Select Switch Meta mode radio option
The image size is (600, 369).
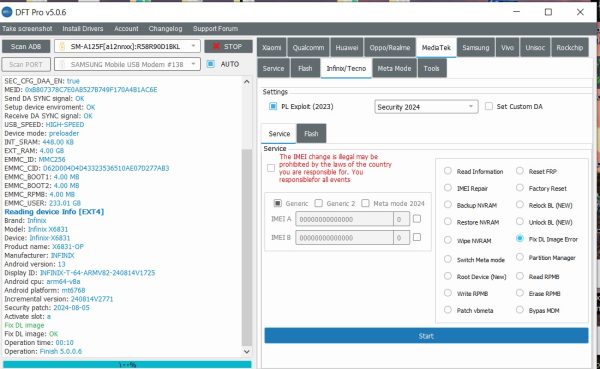click(447, 259)
